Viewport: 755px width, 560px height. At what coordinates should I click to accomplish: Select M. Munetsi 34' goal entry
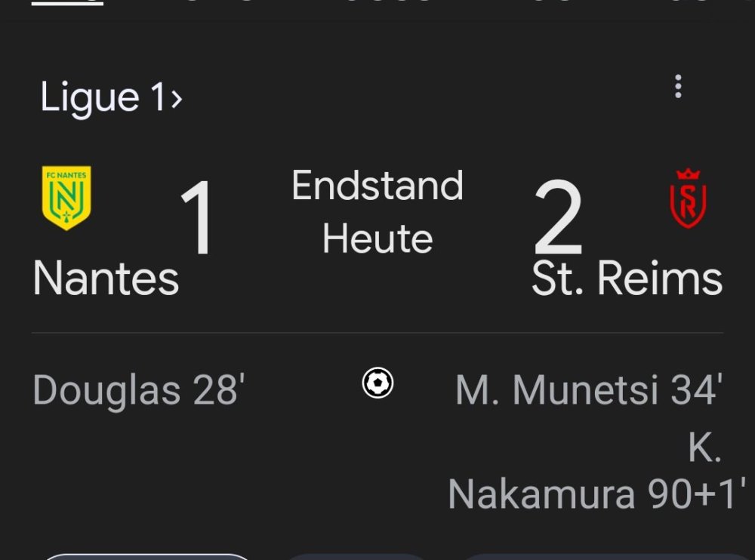589,390
